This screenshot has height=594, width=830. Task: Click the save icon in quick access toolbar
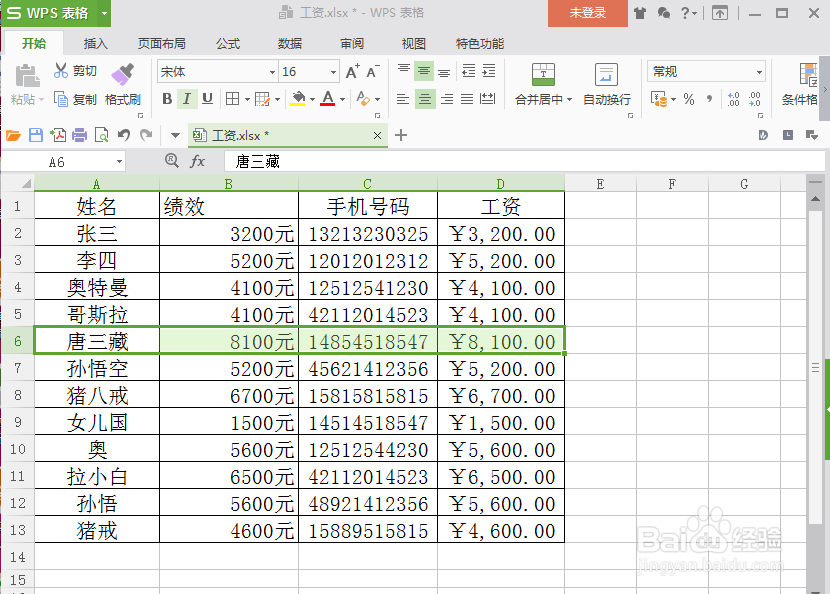pyautogui.click(x=35, y=135)
